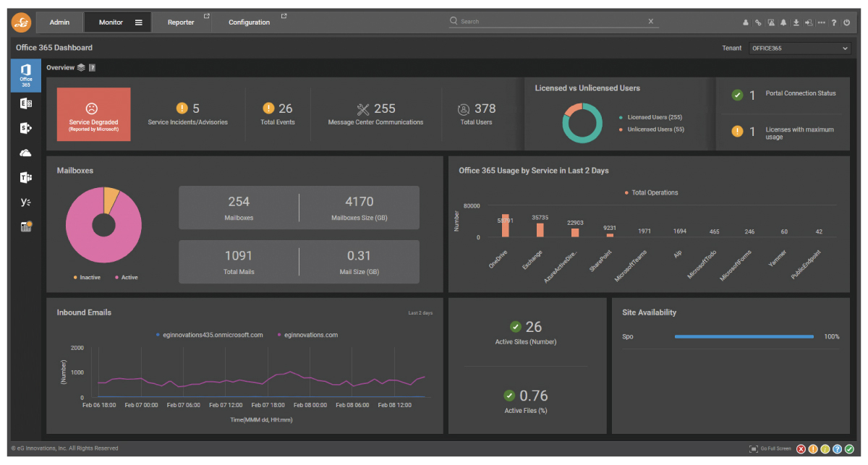
Task: Toggle the Active mailboxes legend entry
Action: pos(127,278)
